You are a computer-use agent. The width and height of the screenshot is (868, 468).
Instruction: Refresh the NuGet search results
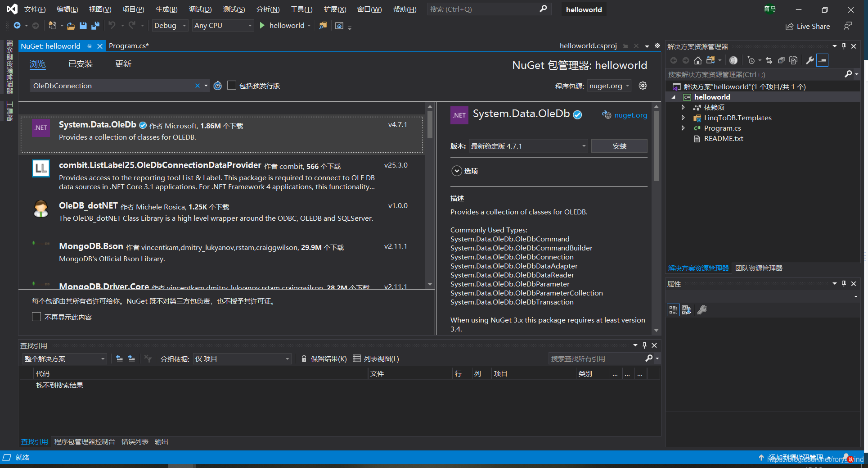click(x=218, y=86)
